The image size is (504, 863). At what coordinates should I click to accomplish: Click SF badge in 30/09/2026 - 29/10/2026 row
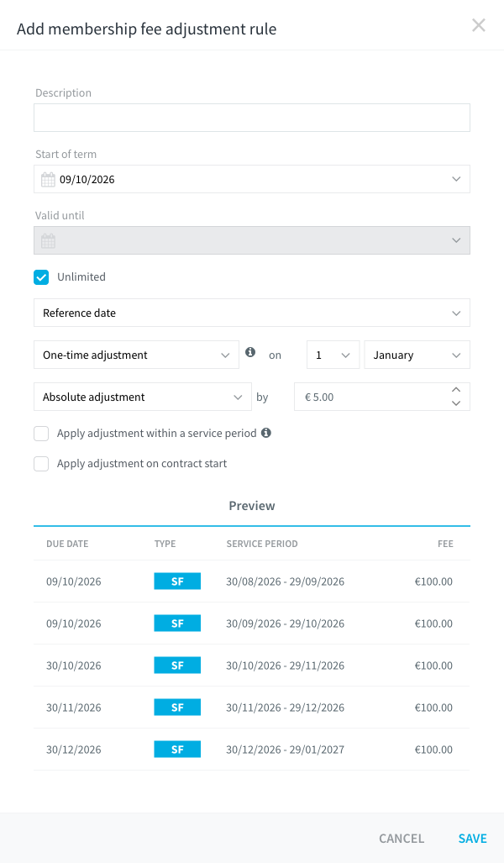pos(177,624)
